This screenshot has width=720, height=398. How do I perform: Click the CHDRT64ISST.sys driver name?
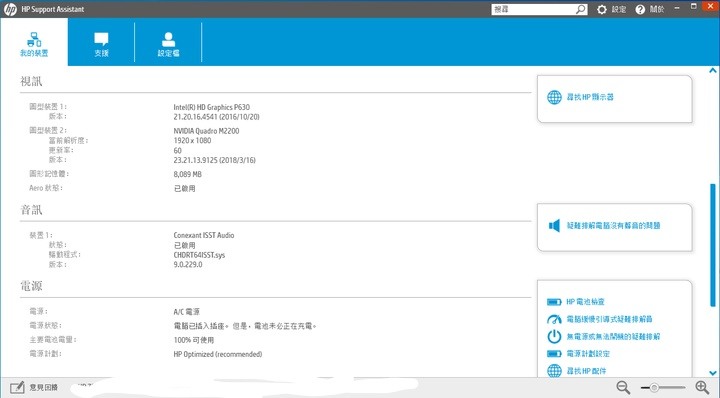[x=199, y=255]
